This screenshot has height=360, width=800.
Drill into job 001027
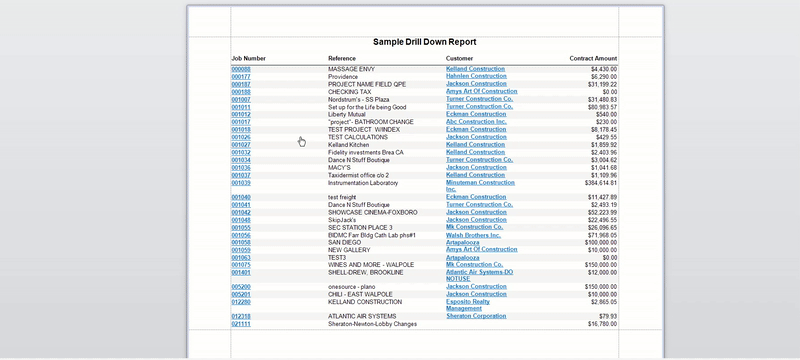point(241,145)
